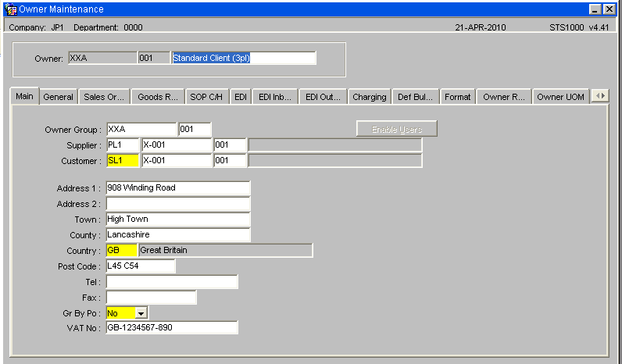The width and height of the screenshot is (622, 364).
Task: Click the Department: 0000 text
Action: click(x=108, y=27)
